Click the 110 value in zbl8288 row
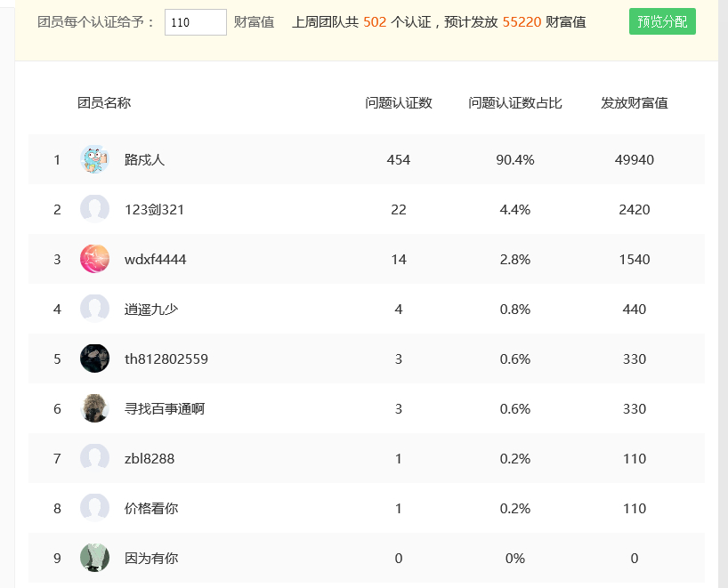This screenshot has width=728, height=588. pyautogui.click(x=635, y=458)
